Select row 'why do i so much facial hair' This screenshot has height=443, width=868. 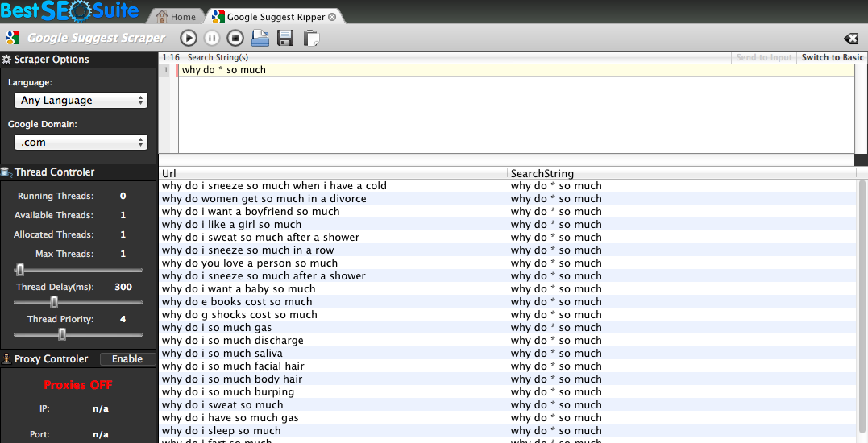point(507,366)
